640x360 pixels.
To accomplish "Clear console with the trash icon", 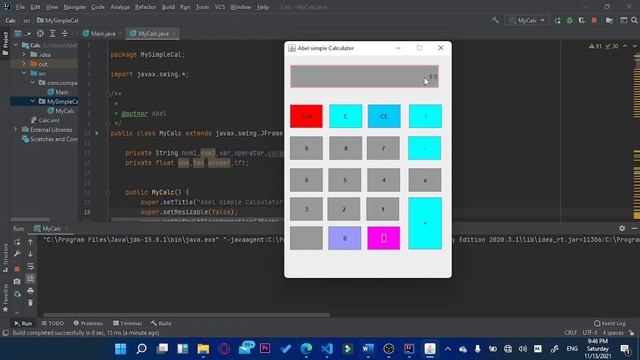I will coord(30,303).
